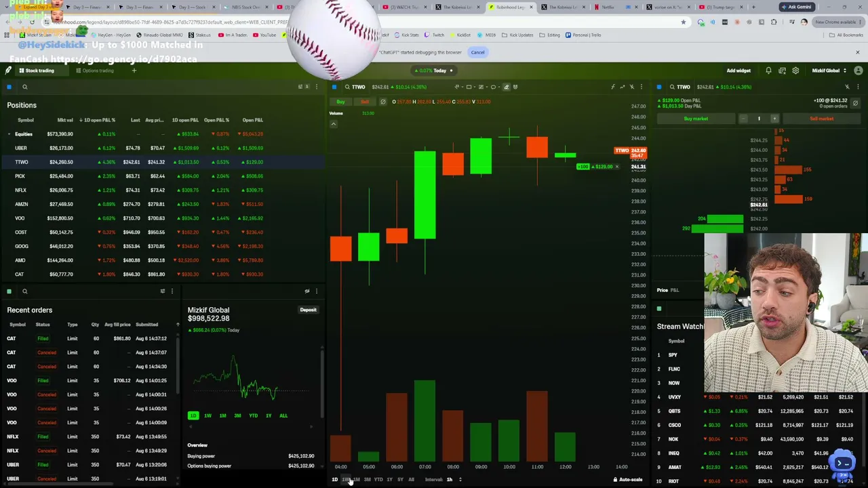This screenshot has width=868, height=488.
Task: Open the TTWO chart more-options menu
Action: [x=641, y=87]
